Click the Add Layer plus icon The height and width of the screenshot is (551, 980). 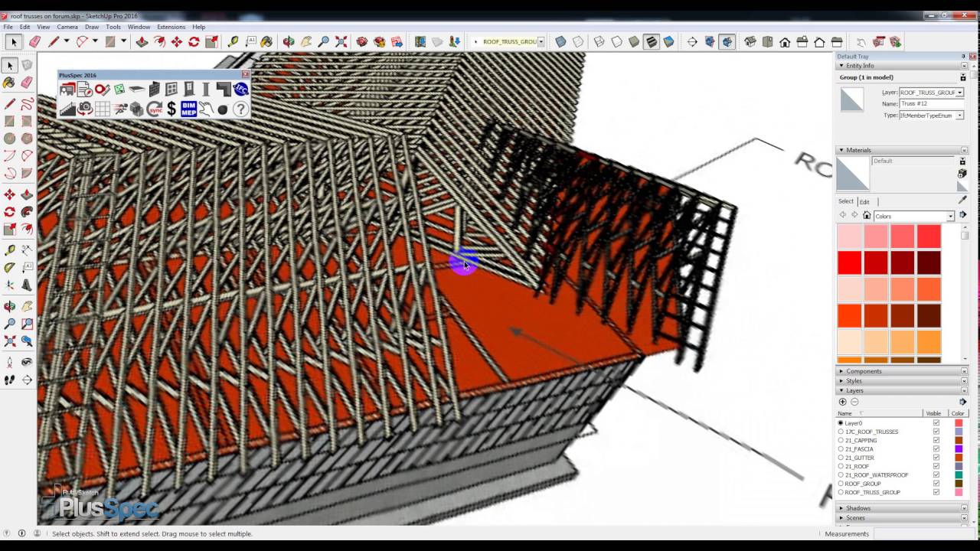[842, 402]
